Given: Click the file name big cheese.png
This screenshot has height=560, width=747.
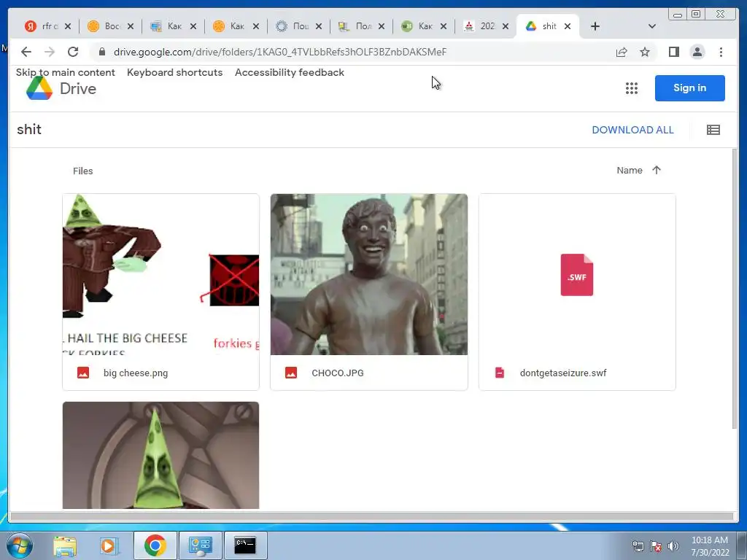Looking at the screenshot, I should pos(136,373).
